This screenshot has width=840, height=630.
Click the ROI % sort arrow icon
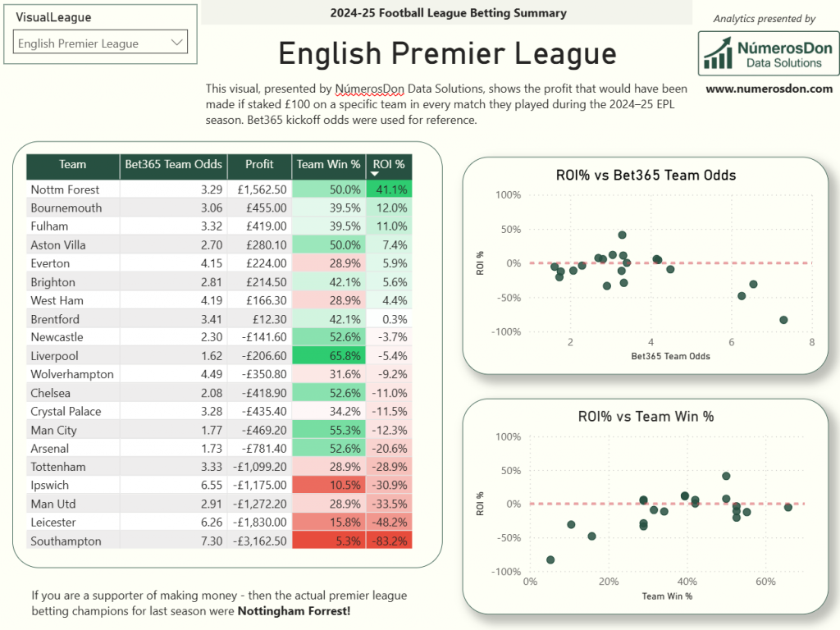pos(375,174)
